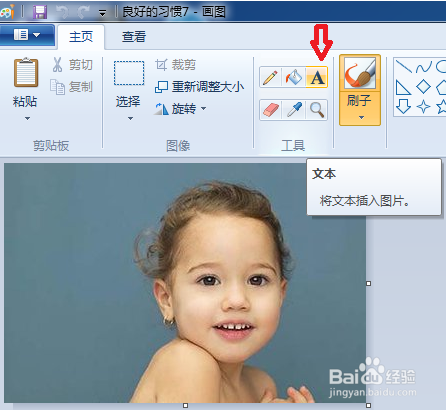Select the Four-point star shape
Image resolution: width=446 pixels, height=410 pixels.
click(x=423, y=107)
